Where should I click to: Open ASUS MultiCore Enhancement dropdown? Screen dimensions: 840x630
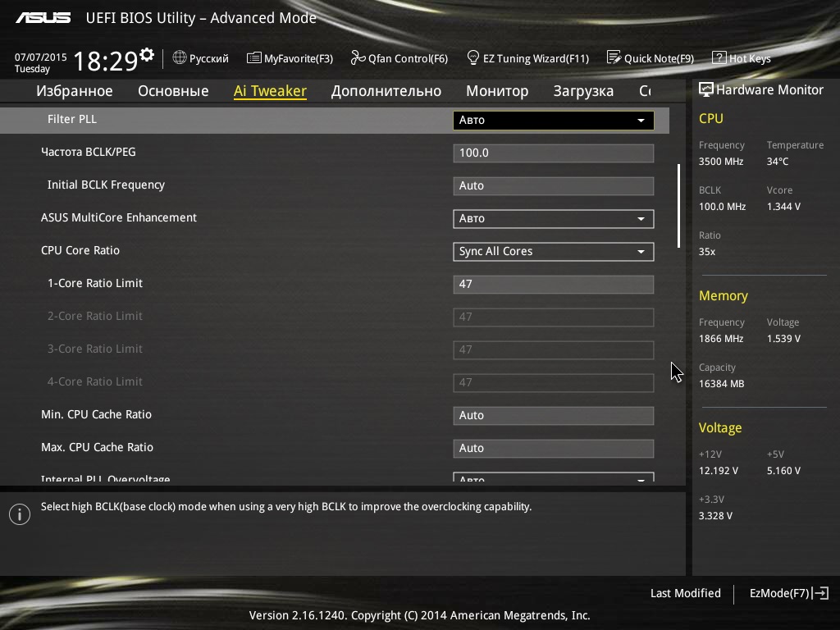554,218
